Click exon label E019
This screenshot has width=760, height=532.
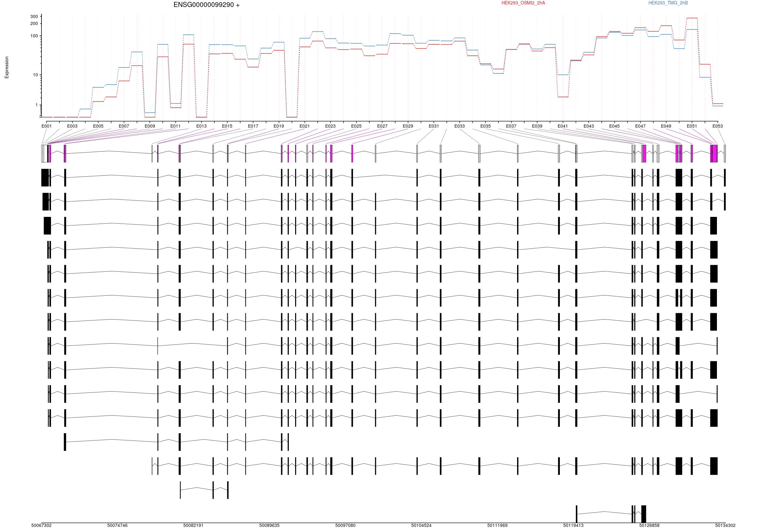pos(279,126)
